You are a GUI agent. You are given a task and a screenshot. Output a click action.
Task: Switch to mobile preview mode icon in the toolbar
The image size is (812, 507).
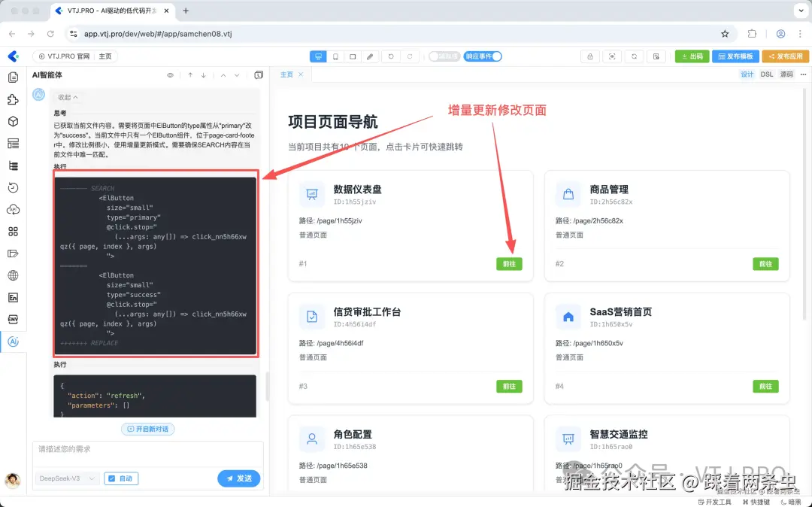[335, 56]
